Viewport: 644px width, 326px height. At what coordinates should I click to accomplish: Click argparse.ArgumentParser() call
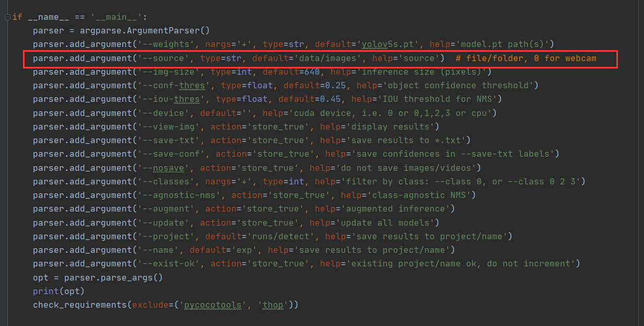click(145, 31)
